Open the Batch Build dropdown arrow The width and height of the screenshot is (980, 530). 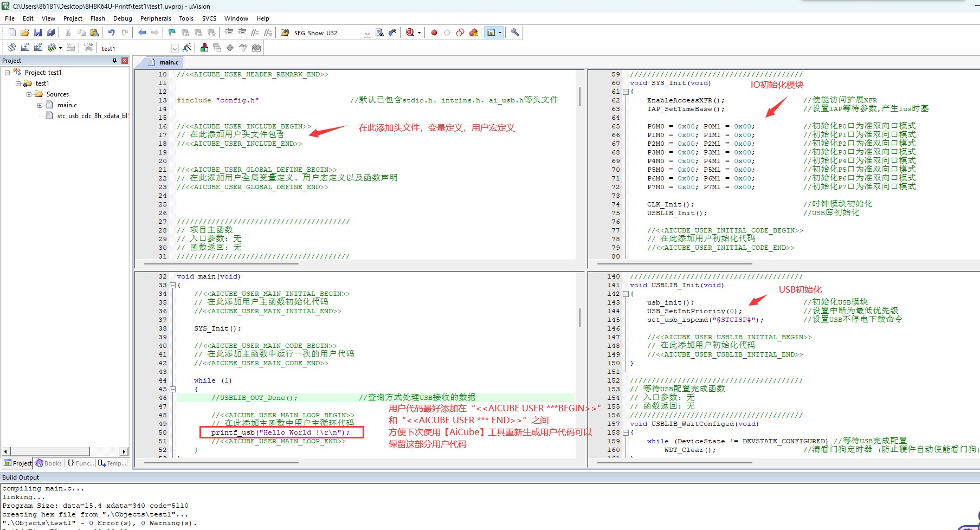60,48
